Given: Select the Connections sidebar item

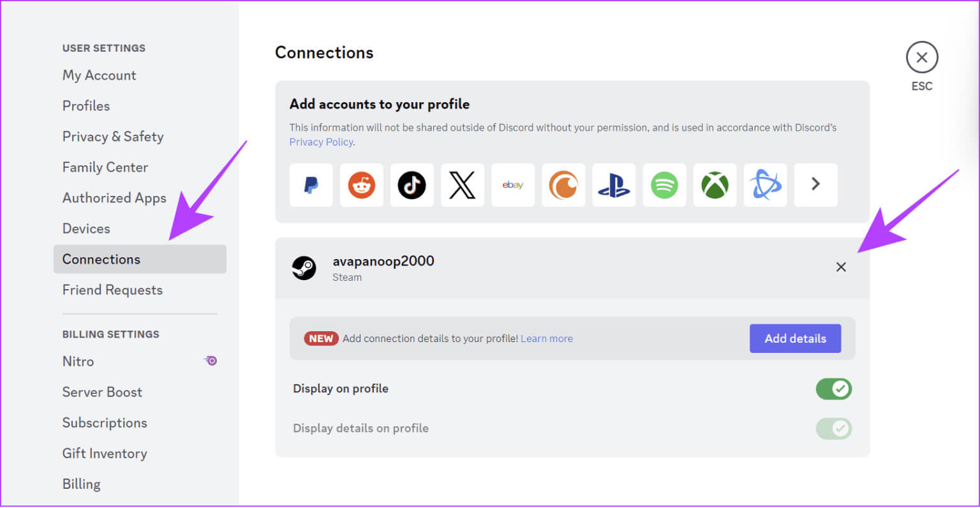Looking at the screenshot, I should point(140,259).
